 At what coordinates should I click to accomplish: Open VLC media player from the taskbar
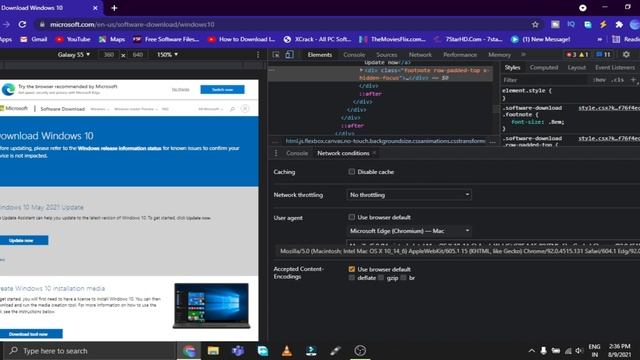287,351
